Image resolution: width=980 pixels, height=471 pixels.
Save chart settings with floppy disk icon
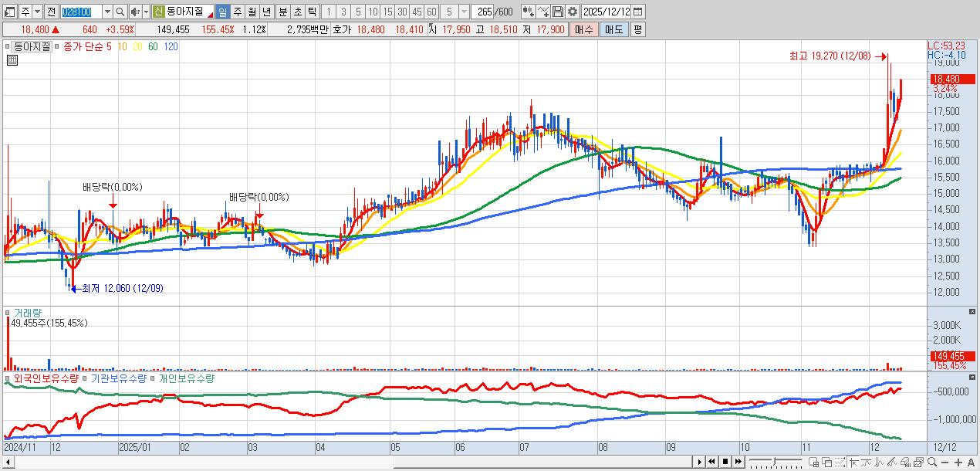coord(559,12)
